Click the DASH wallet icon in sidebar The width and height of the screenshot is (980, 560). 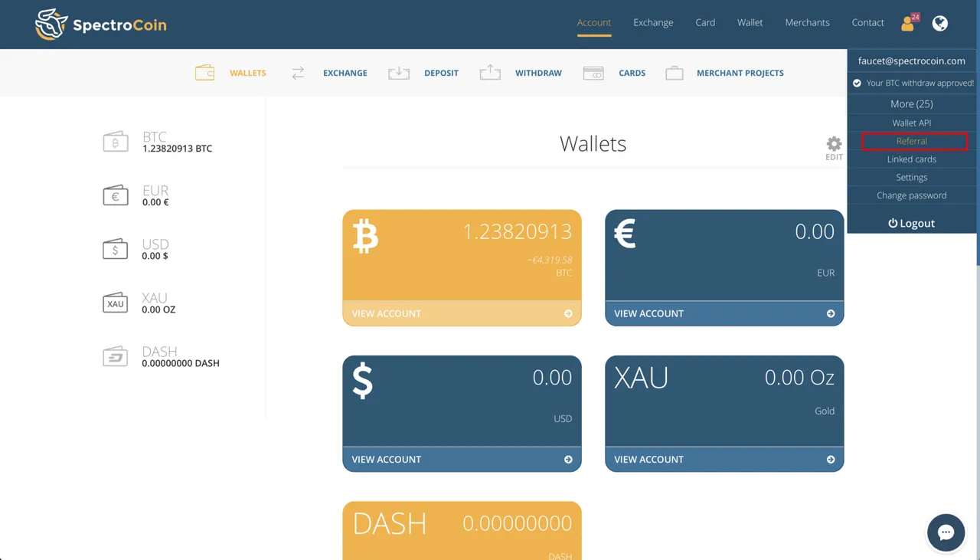click(116, 356)
